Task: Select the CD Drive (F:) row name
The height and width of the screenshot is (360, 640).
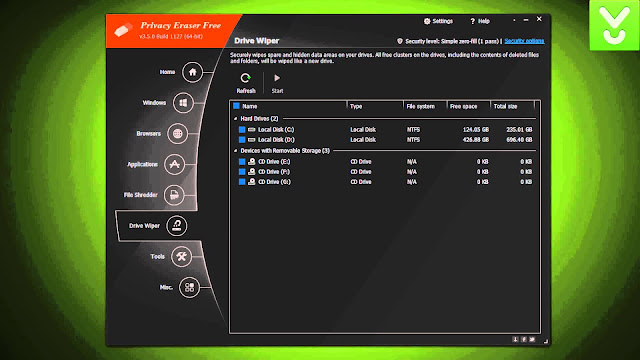Action: (x=274, y=172)
